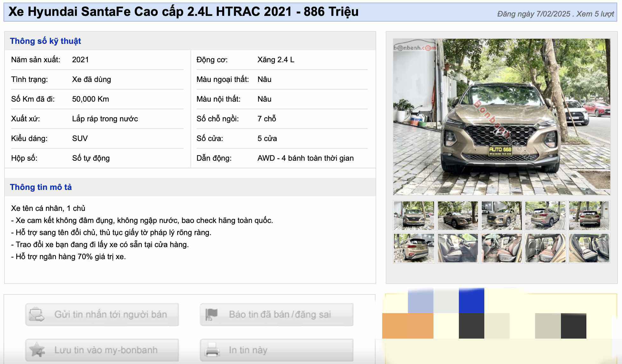Screen dimensions: 622x364
Task: Click 'Gửi tin nhắn tới người bán' button
Action: pos(102,314)
